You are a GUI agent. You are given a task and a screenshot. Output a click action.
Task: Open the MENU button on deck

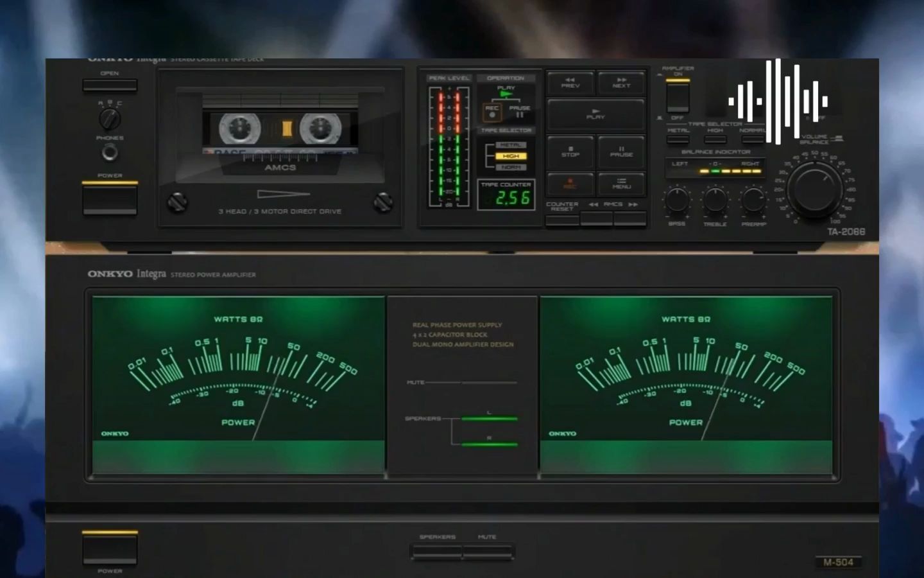click(x=621, y=184)
